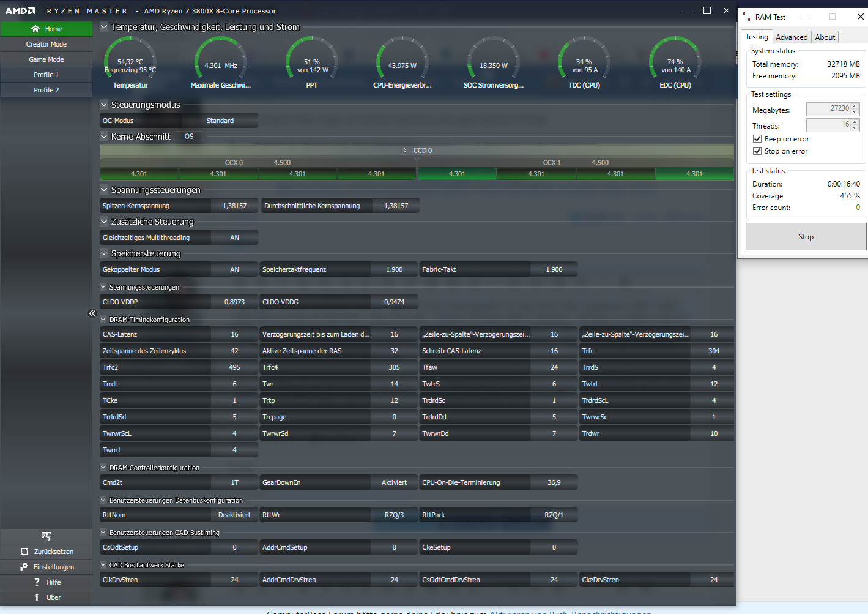Image resolution: width=868 pixels, height=614 pixels.
Task: Click the AMD logo in title bar
Action: (20, 11)
